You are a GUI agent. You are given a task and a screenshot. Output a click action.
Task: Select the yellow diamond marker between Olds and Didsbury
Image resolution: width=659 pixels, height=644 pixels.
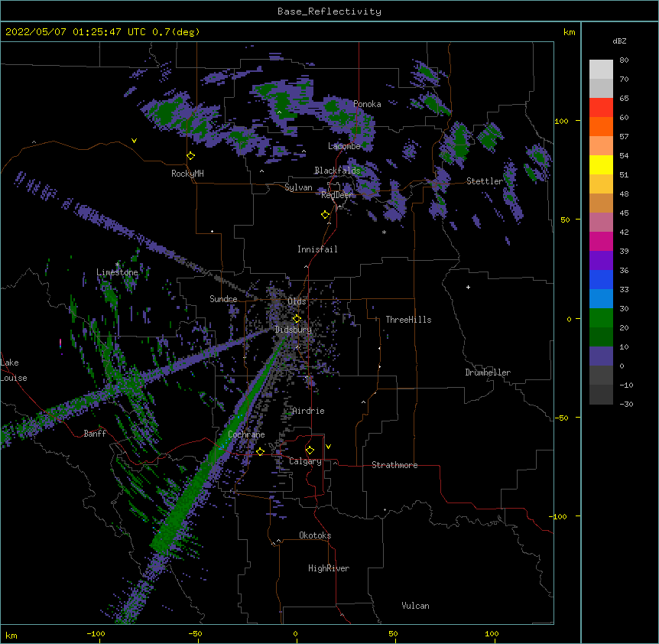click(x=297, y=318)
